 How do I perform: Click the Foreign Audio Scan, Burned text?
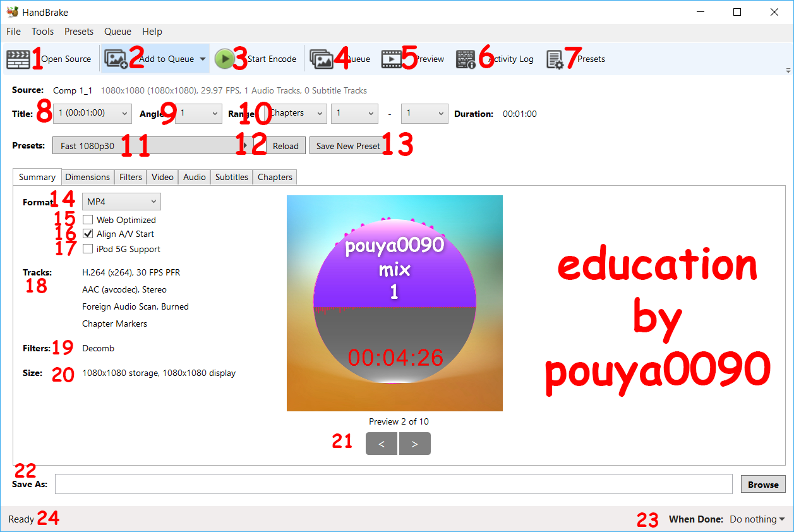135,306
